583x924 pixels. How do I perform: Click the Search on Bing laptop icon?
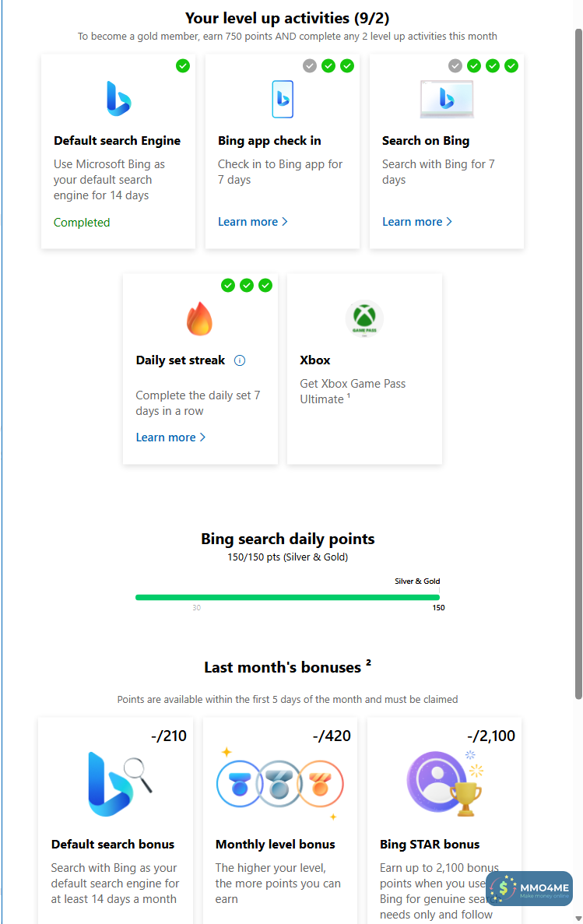click(x=447, y=99)
